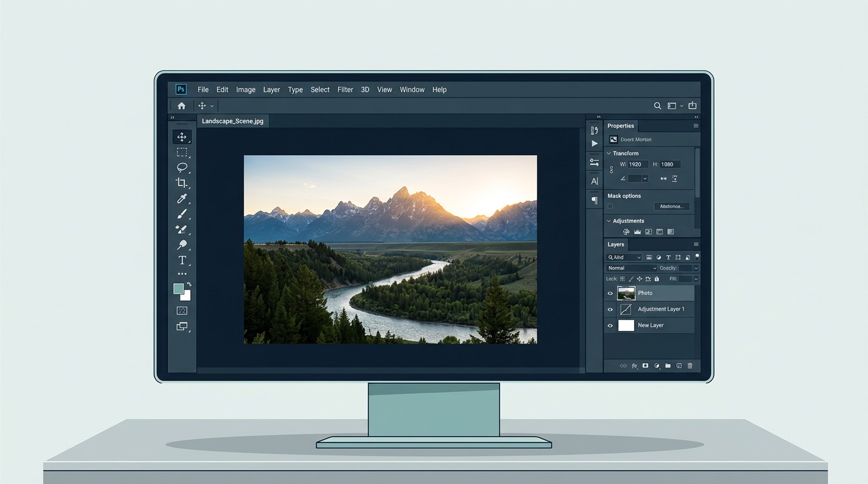The width and height of the screenshot is (868, 484).
Task: Open the workspace switcher icon
Action: [672, 106]
